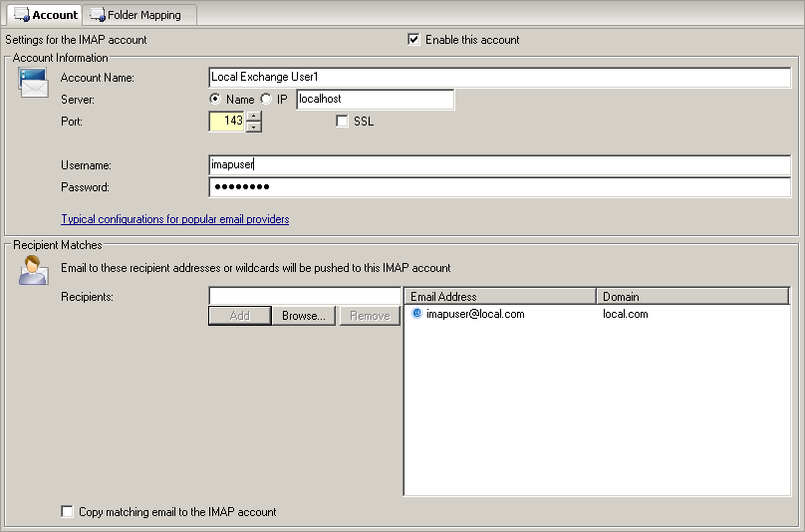
Task: Sort by the Email Address column header
Action: [x=500, y=297]
